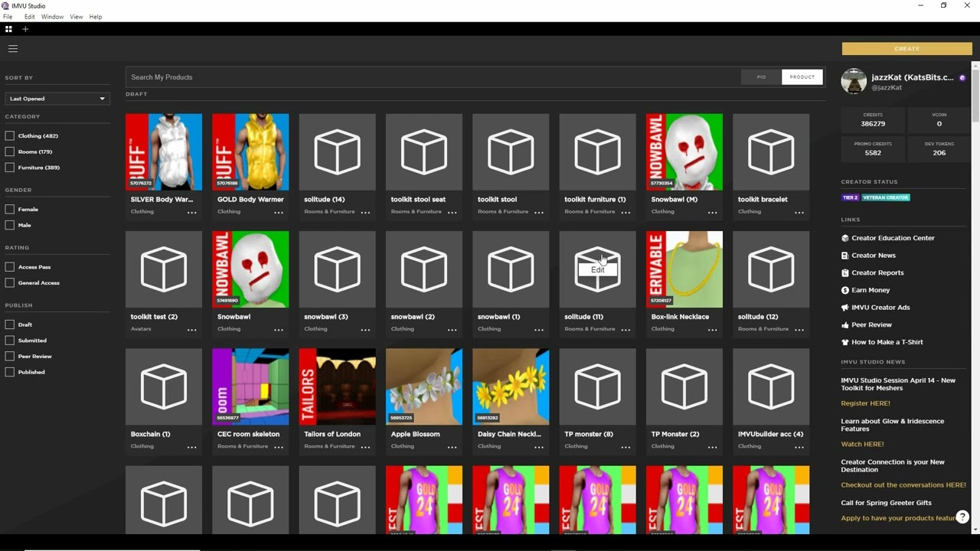Check the Peer Review publish filter
Screen dimensions: 980x551
10,356
